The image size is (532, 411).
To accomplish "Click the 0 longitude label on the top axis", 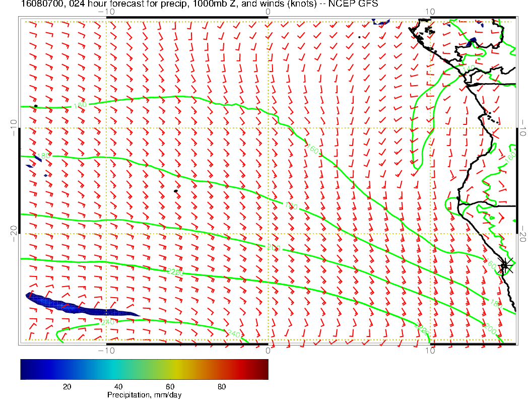I will tap(268, 12).
